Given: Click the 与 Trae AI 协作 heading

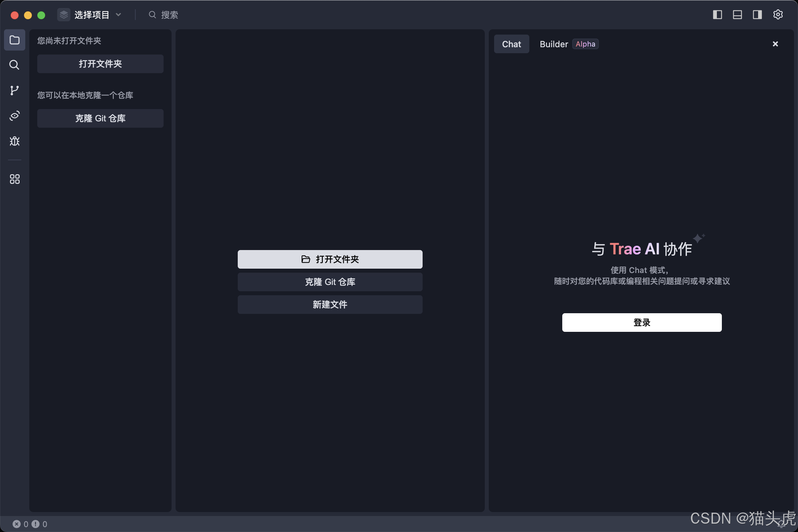Looking at the screenshot, I should tap(642, 249).
